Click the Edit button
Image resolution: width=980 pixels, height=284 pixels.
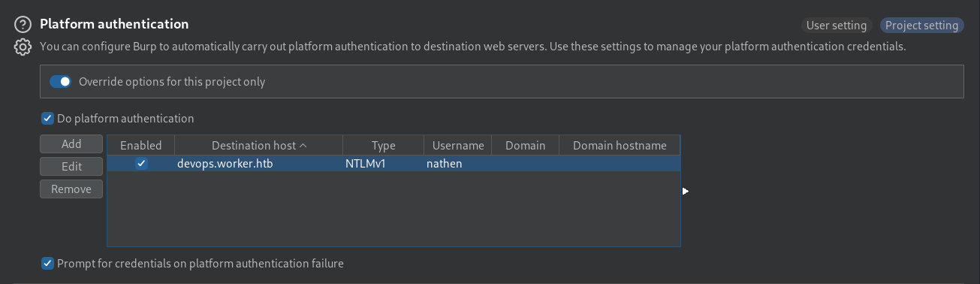[71, 166]
